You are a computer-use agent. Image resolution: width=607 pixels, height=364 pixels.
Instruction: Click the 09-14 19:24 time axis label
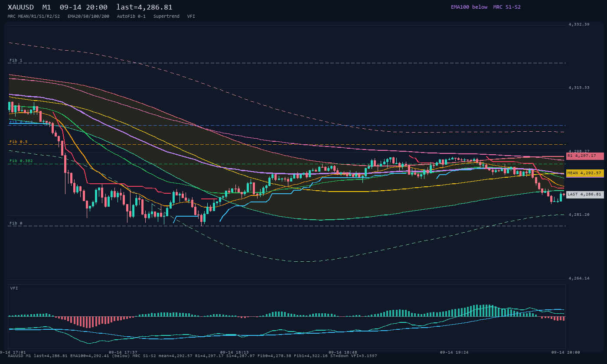pos(454,352)
